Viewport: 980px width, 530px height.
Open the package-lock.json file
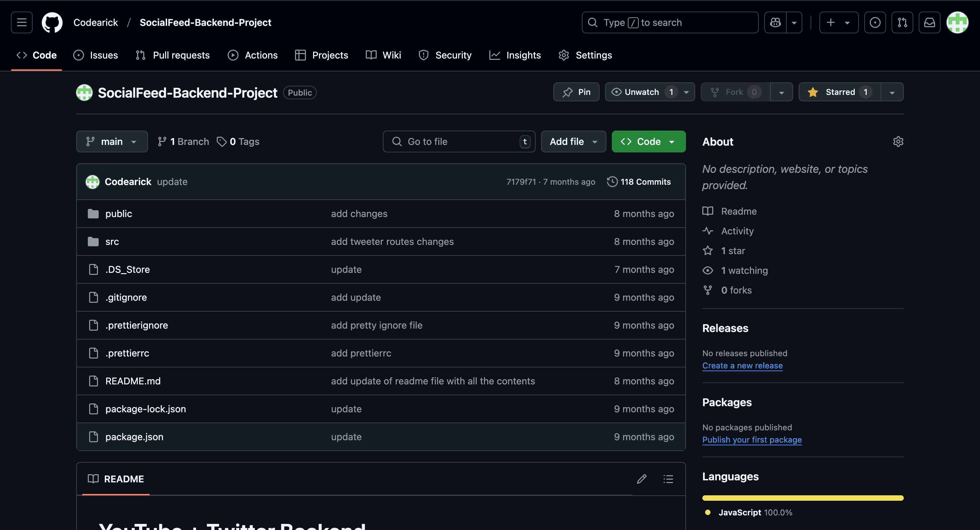146,409
